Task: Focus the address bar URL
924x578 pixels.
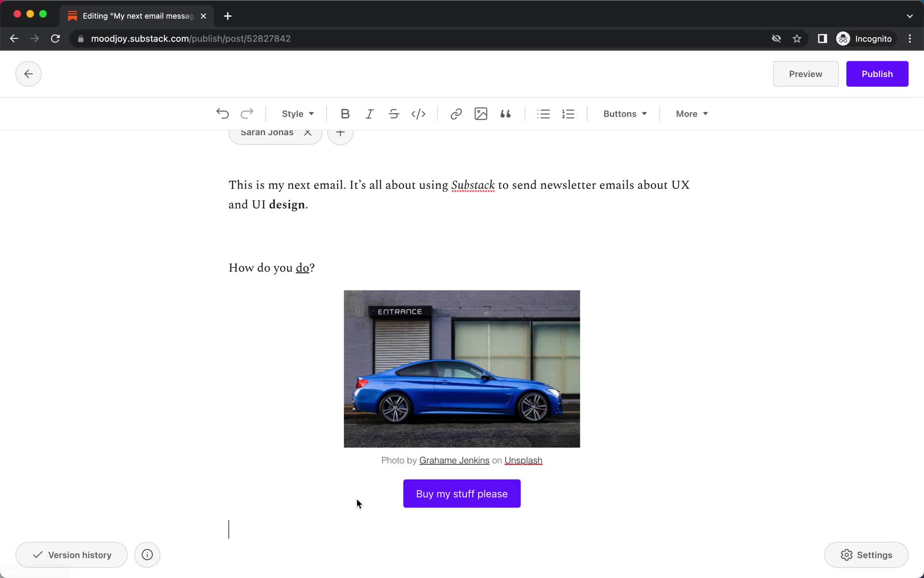Action: tap(191, 39)
